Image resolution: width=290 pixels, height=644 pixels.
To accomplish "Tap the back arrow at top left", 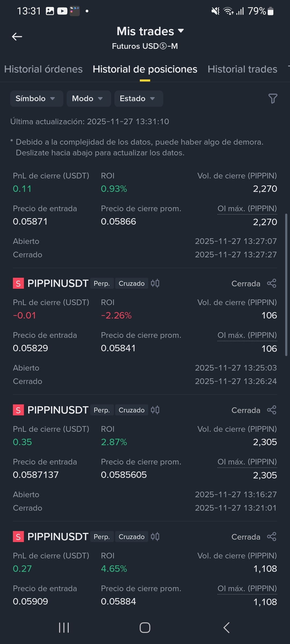I will coord(17,37).
